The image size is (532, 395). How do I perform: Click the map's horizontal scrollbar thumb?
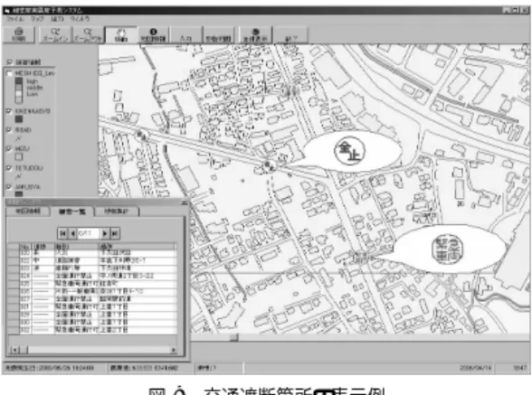(x=234, y=337)
